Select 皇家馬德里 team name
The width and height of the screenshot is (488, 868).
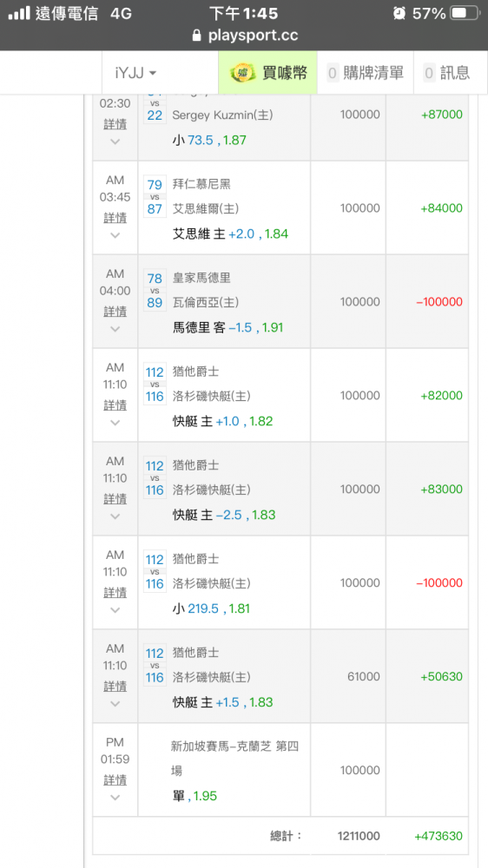click(x=201, y=278)
